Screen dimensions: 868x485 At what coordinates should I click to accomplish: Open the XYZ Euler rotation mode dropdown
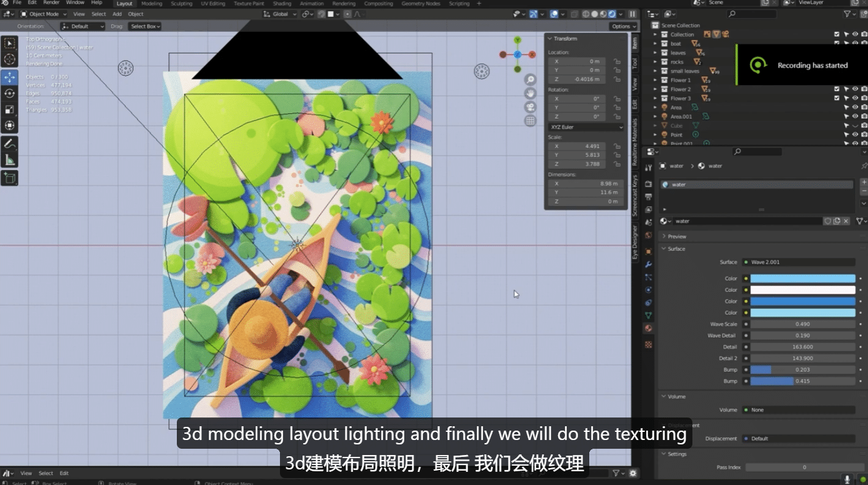(x=586, y=127)
